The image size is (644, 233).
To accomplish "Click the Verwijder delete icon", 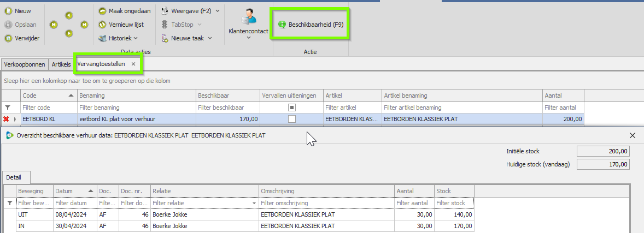I will click(x=8, y=38).
